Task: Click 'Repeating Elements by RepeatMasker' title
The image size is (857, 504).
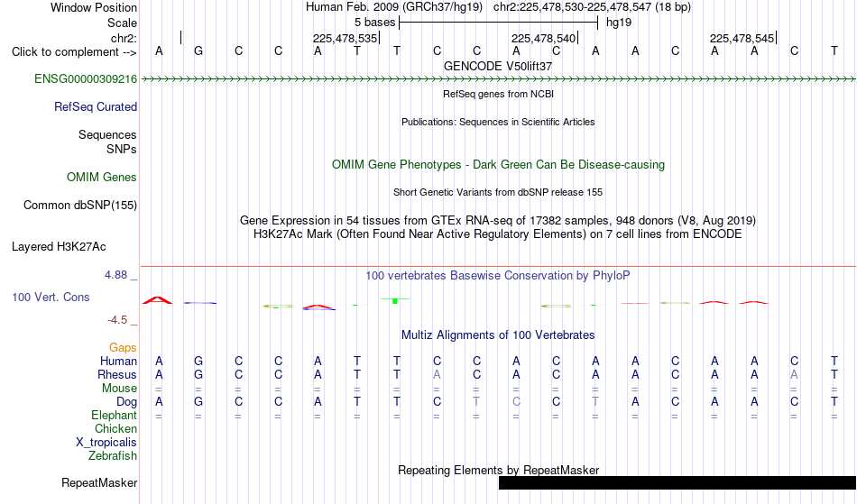Action: [x=499, y=470]
